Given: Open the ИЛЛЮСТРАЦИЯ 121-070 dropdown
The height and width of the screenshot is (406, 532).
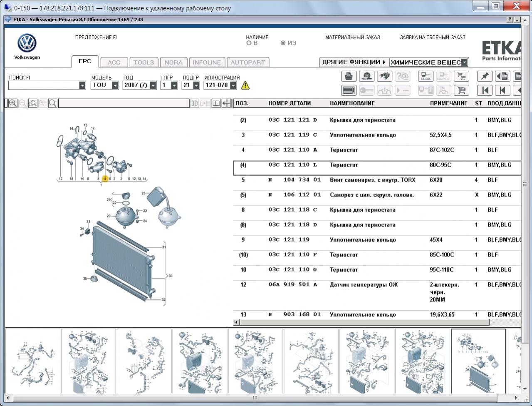Looking at the screenshot, I should [233, 85].
